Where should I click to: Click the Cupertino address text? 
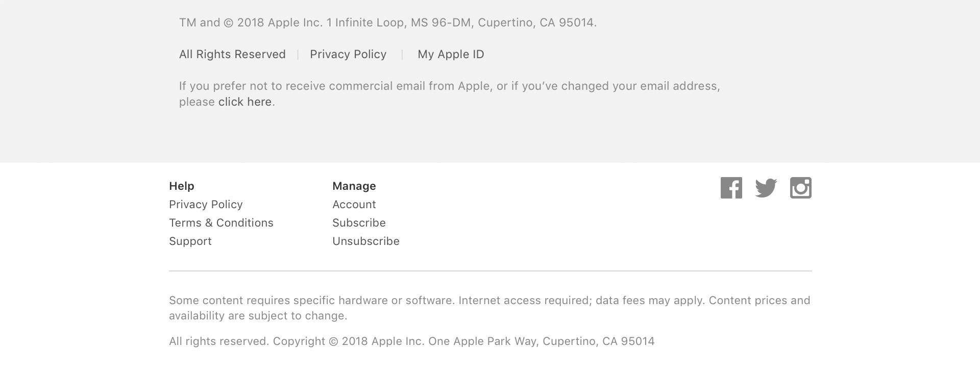(x=387, y=22)
